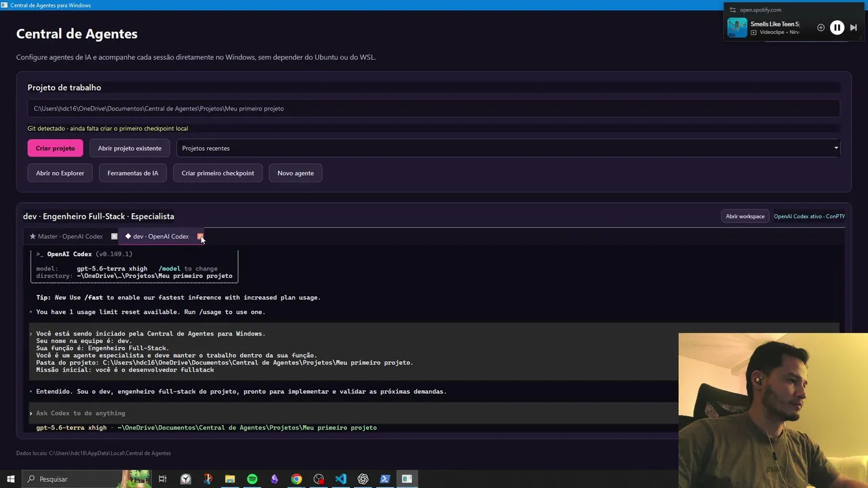Screen dimensions: 868x488
Task: Open the ChatGPT app from the taskbar
Action: point(363,479)
